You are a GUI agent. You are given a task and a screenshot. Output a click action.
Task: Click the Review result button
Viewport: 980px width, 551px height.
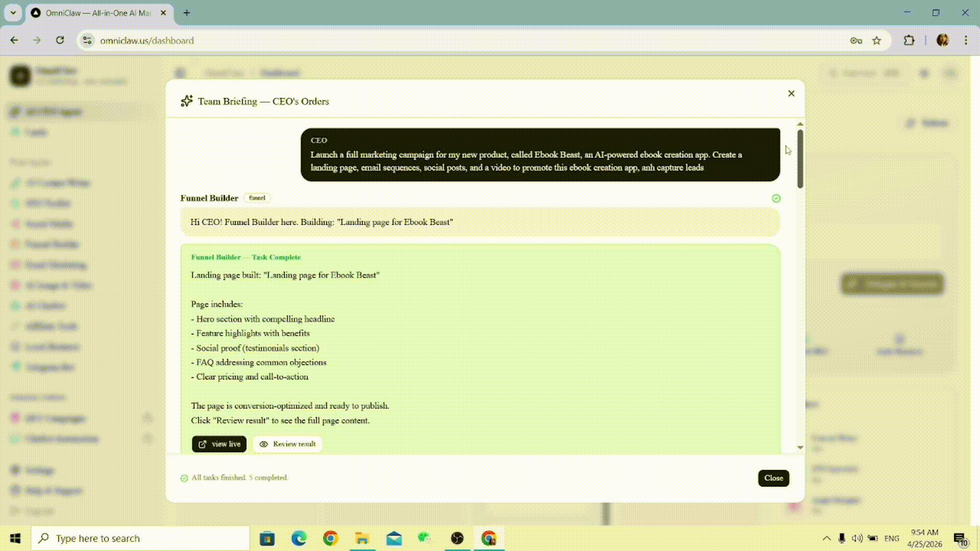tap(288, 444)
